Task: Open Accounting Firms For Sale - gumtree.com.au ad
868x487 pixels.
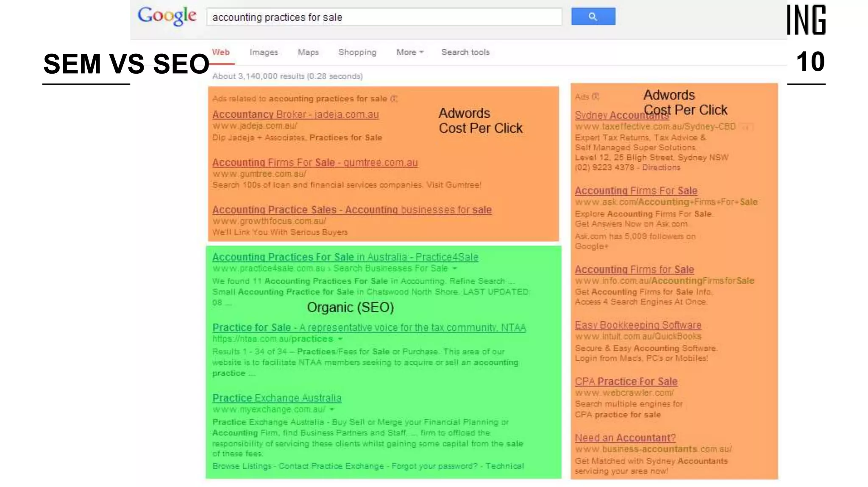Action: [x=315, y=163]
